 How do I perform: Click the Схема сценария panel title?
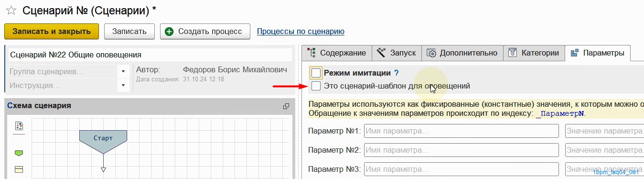39,106
